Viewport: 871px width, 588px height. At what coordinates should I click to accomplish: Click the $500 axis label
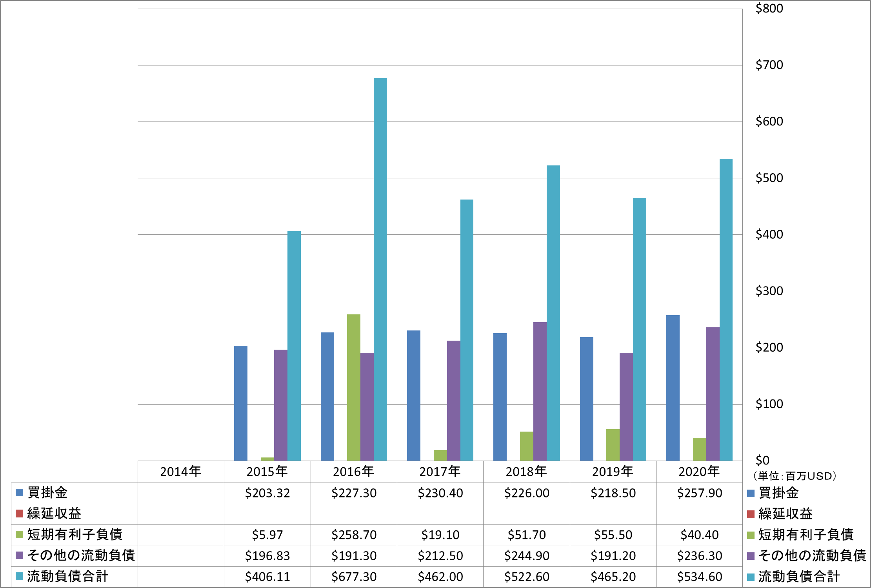coord(769,178)
